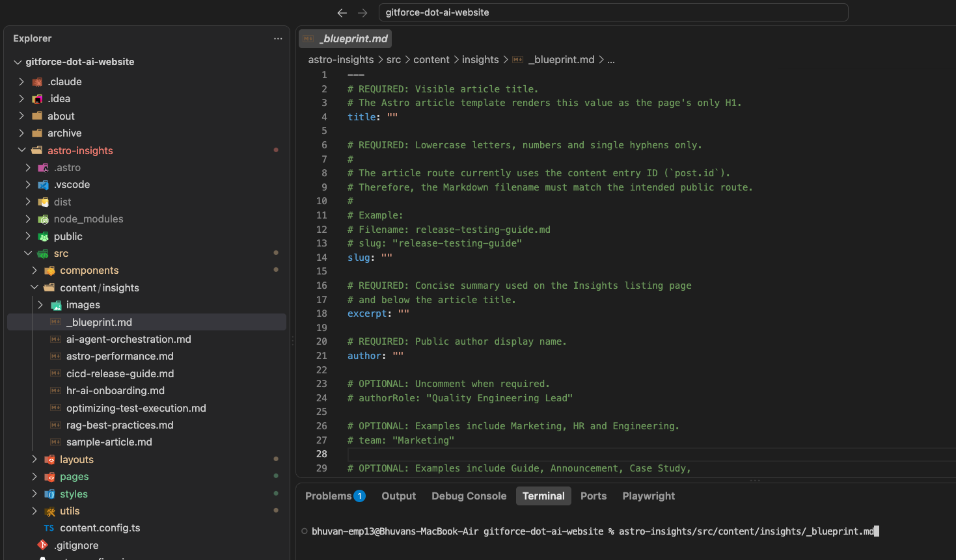Open the Debug Console tab

click(x=469, y=496)
